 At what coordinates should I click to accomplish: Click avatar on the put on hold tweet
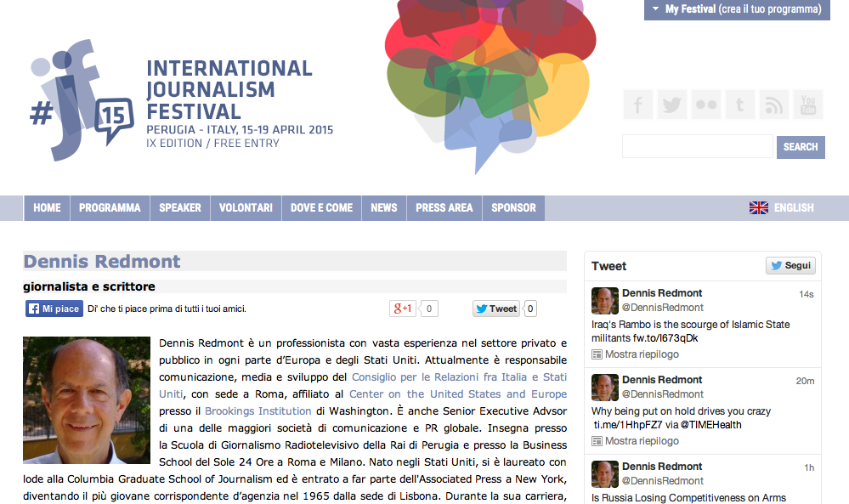click(605, 388)
